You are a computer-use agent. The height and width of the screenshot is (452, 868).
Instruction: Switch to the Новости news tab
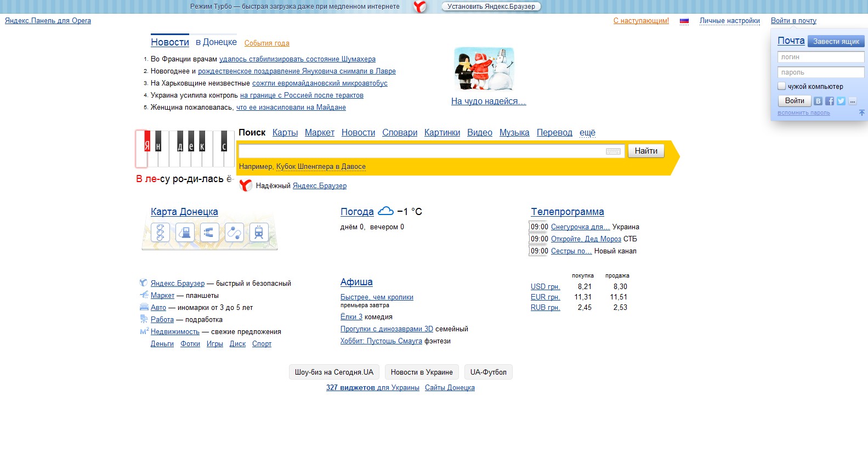170,42
